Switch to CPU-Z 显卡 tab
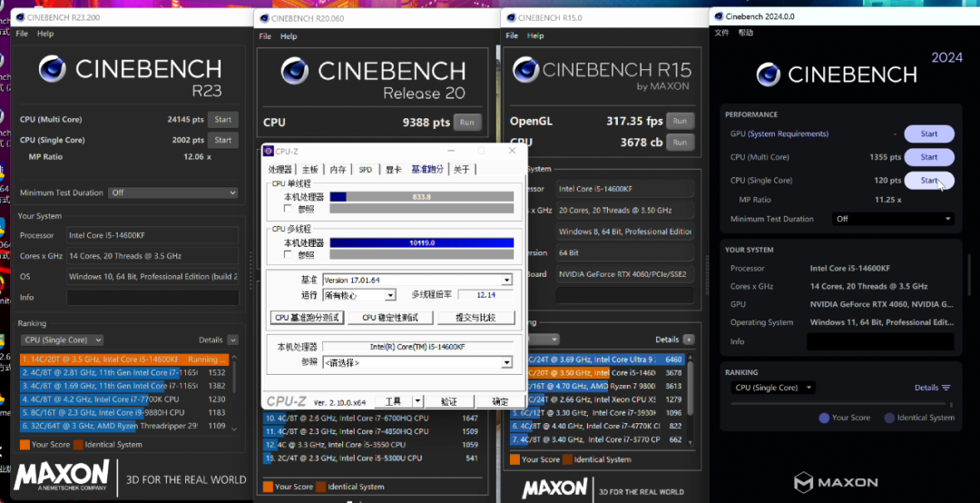Image resolution: width=980 pixels, height=503 pixels. tap(393, 170)
